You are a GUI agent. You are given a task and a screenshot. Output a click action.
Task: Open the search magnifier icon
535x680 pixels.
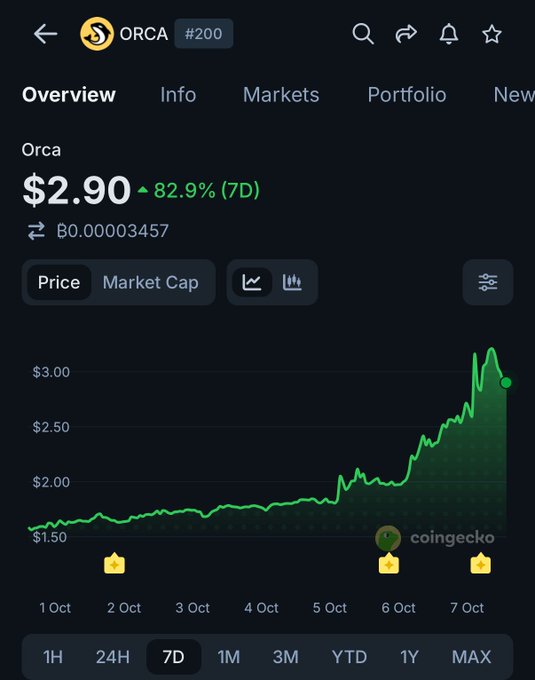pyautogui.click(x=363, y=34)
